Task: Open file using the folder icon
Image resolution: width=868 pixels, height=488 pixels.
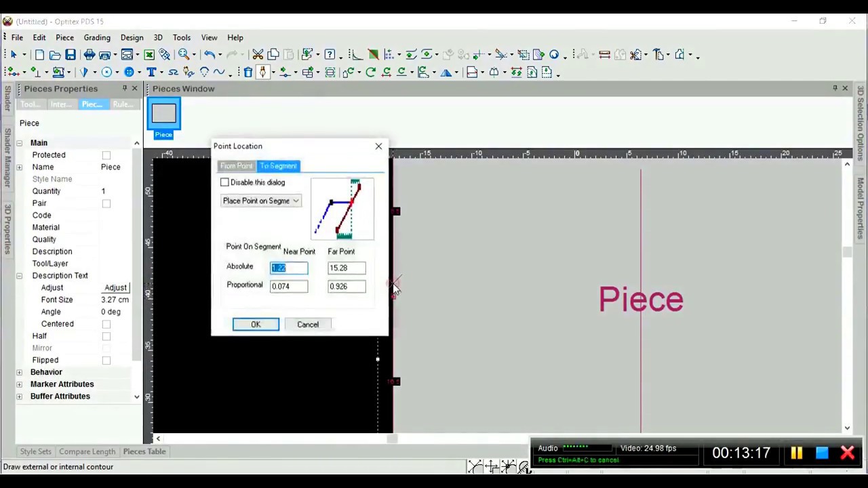Action: coord(55,54)
